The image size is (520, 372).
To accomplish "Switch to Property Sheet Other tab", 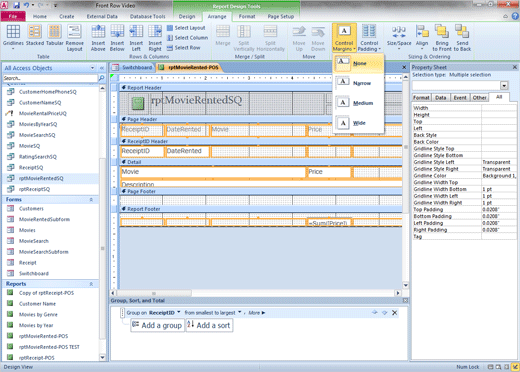I will click(x=479, y=98).
